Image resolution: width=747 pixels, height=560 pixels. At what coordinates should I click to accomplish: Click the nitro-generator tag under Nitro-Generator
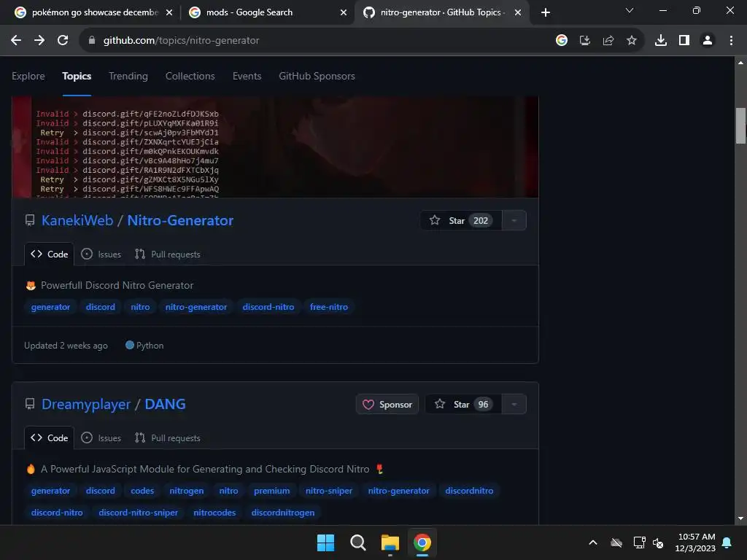click(x=196, y=307)
